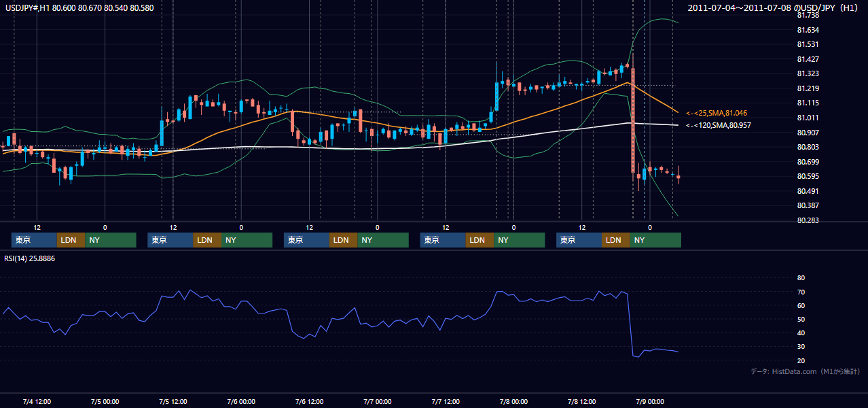Click the RSI scale value 40
The height and width of the screenshot is (408, 868).
pyautogui.click(x=801, y=333)
